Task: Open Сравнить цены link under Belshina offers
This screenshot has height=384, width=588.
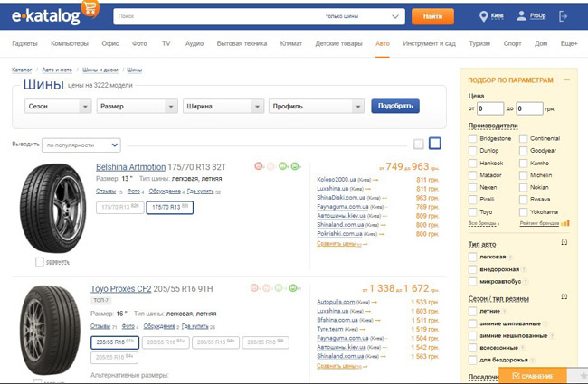Action: click(x=336, y=244)
